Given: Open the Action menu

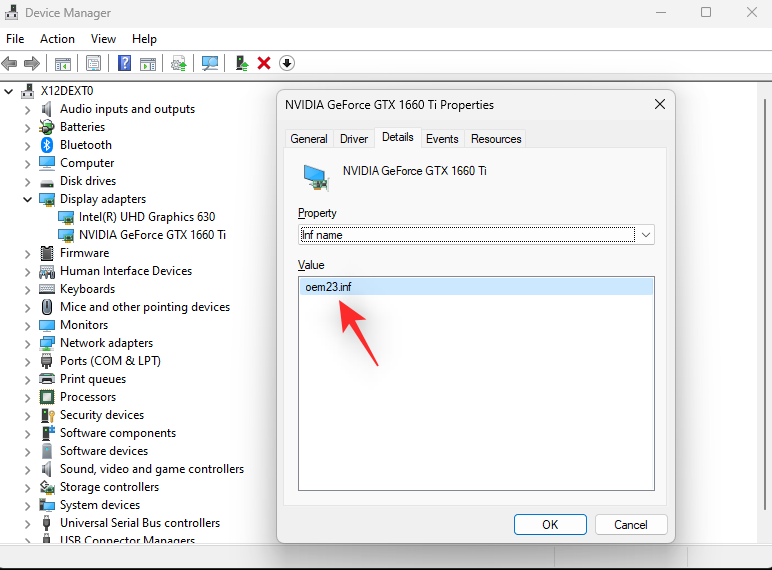Looking at the screenshot, I should click(57, 39).
